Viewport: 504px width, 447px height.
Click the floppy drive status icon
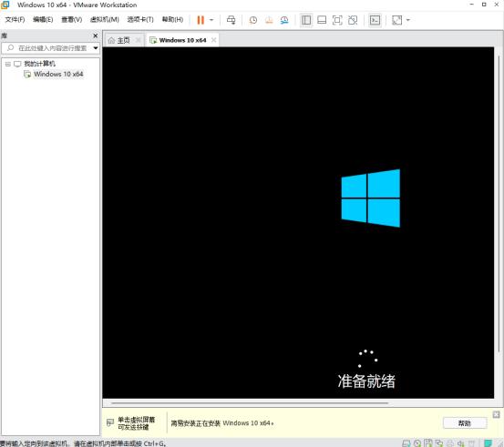click(427, 443)
